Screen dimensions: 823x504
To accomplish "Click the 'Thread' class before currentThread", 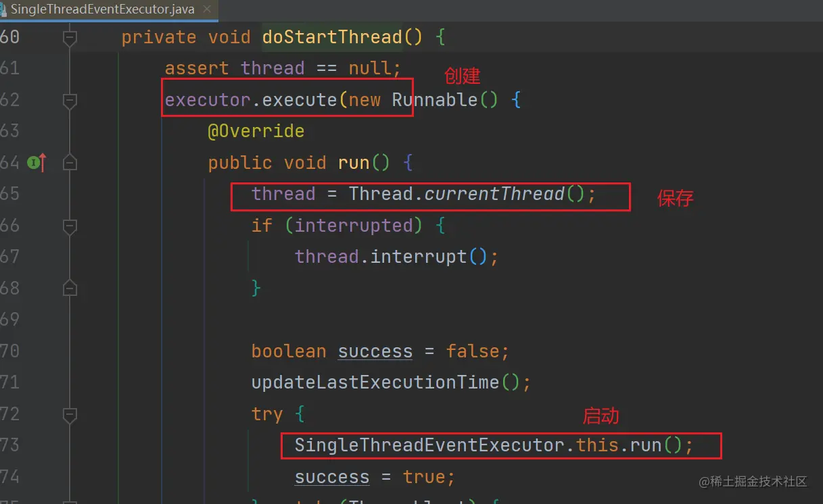I will click(381, 194).
